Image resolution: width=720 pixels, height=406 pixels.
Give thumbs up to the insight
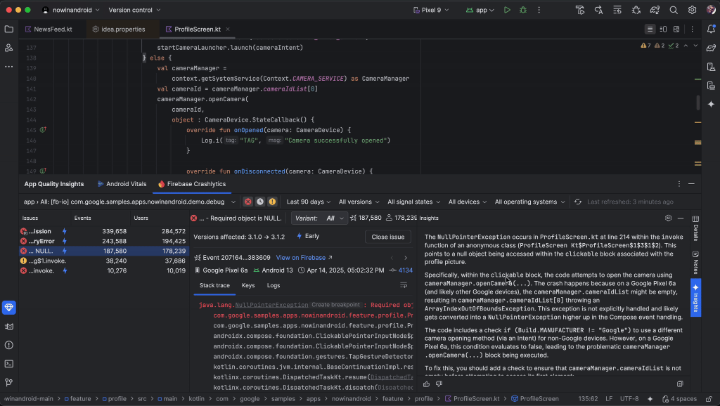[427, 383]
